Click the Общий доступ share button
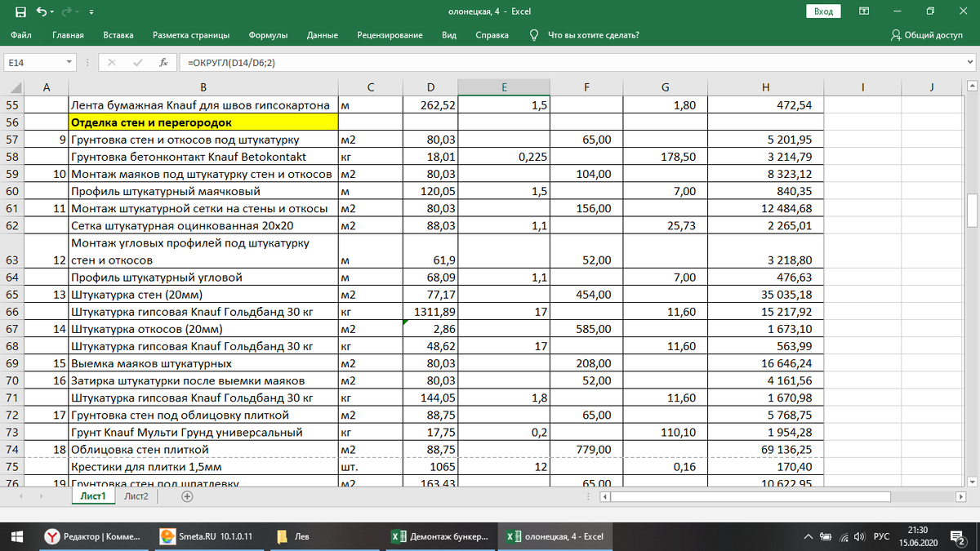 coord(927,35)
